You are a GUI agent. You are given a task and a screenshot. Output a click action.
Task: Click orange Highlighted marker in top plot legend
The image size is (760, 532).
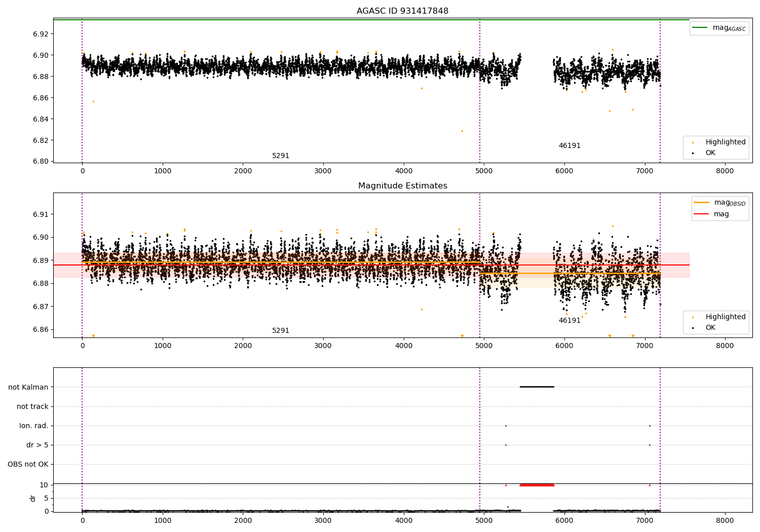[x=693, y=142]
